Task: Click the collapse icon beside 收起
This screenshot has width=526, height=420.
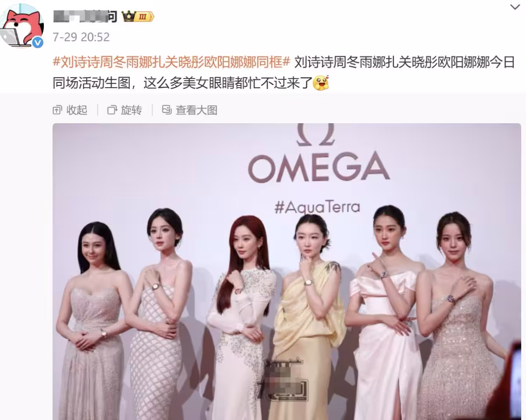Action: coord(57,110)
